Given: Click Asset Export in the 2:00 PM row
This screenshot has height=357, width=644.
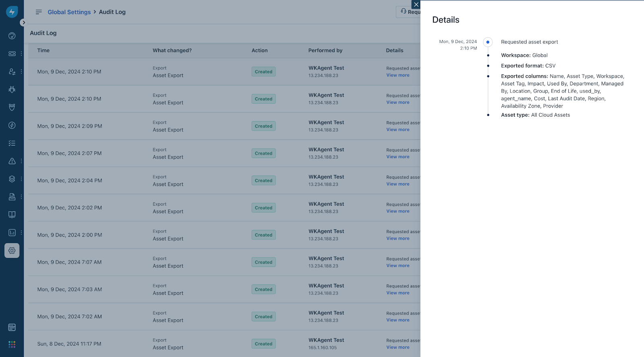Looking at the screenshot, I should point(168,239).
